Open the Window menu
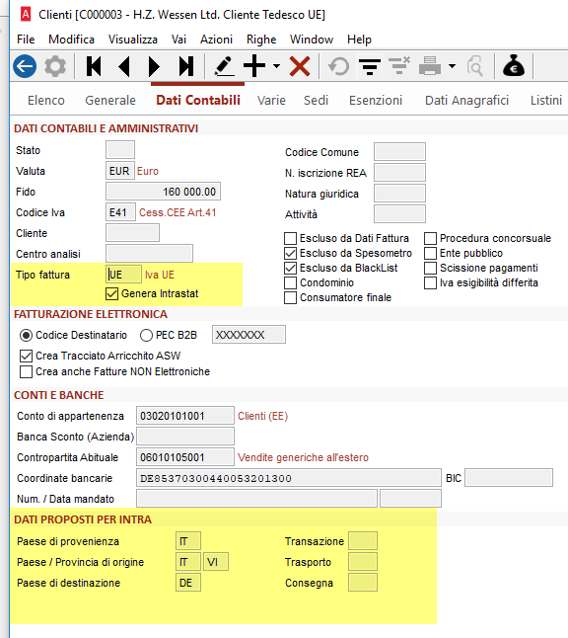Screen dimensions: 568x638 coord(311,39)
